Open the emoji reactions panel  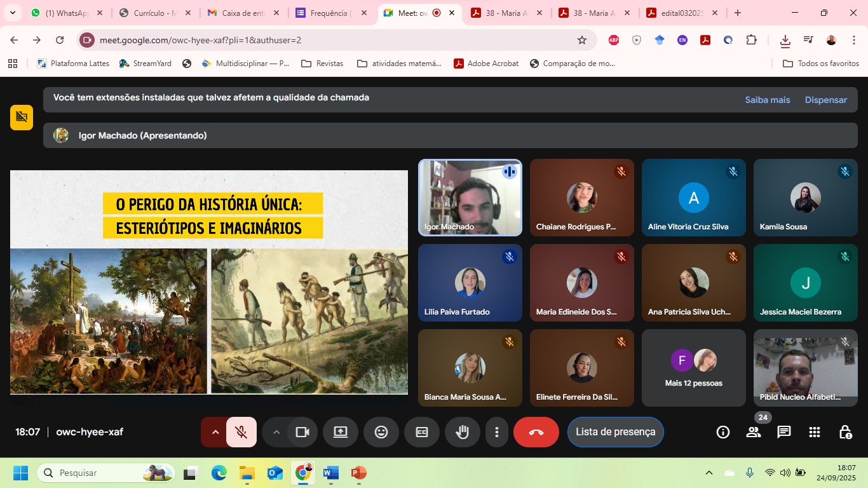coord(381,432)
